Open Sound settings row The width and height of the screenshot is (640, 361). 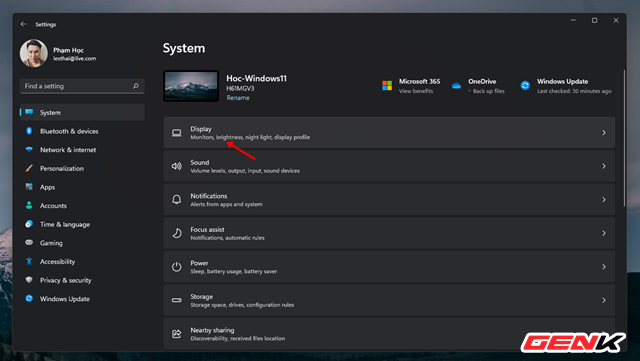[389, 166]
